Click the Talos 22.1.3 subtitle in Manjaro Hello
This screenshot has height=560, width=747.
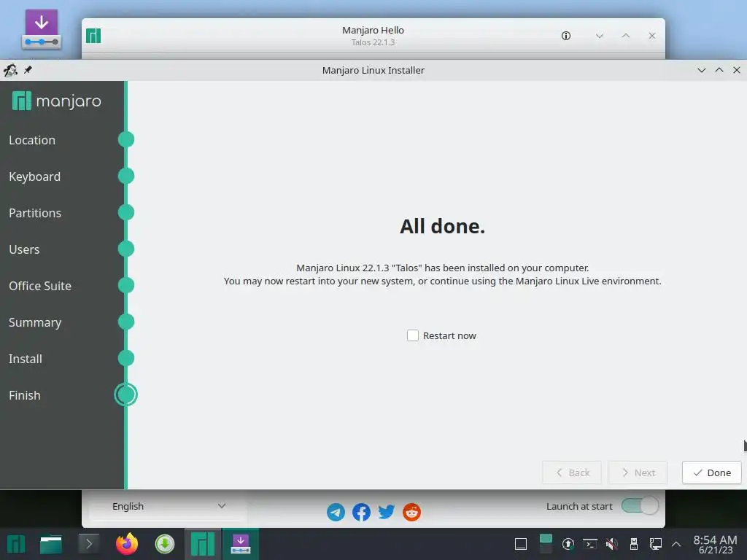pyautogui.click(x=373, y=42)
